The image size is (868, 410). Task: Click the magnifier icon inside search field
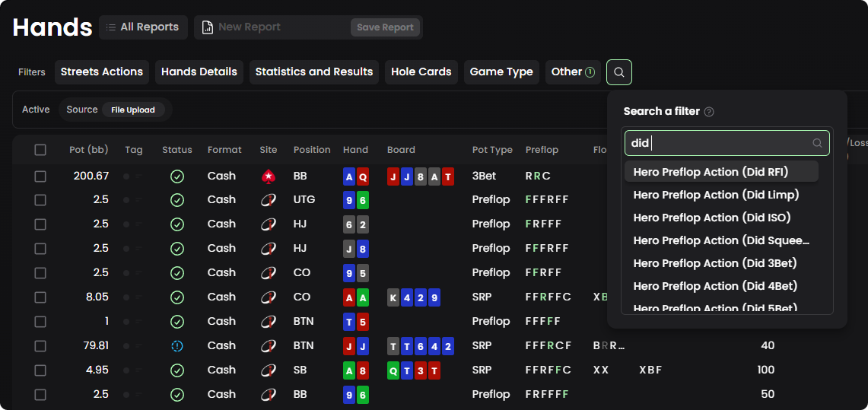(817, 143)
